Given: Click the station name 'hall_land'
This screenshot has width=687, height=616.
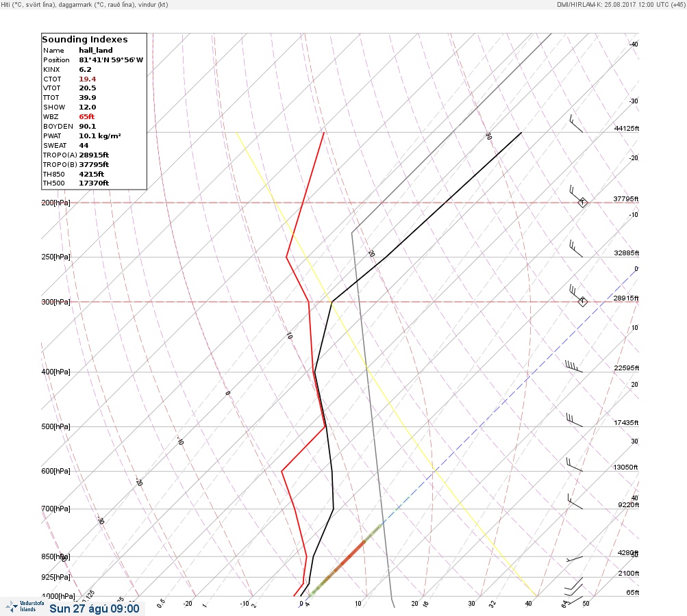Looking at the screenshot, I should (x=95, y=51).
